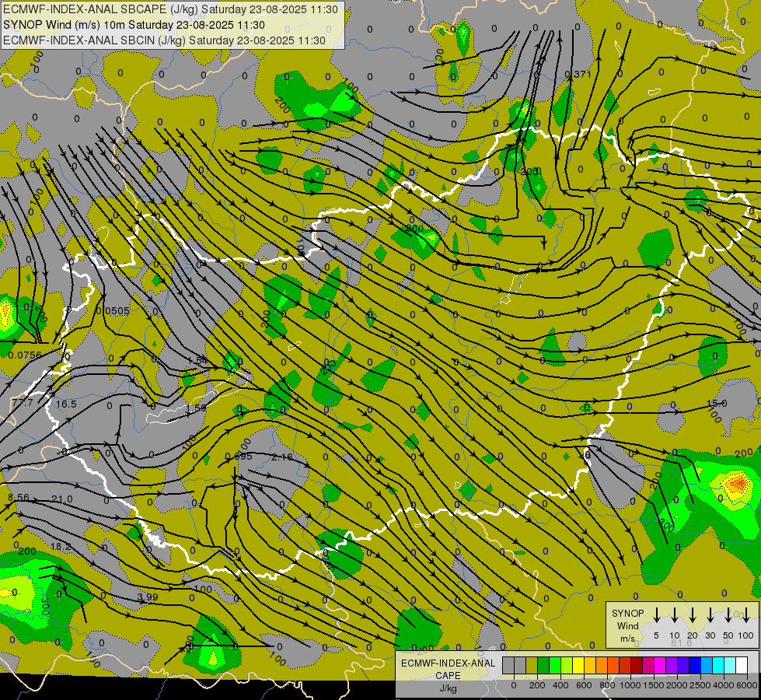Screen dimensions: 761x700
Task: Click the '3.99' value on the map
Action: [148, 597]
